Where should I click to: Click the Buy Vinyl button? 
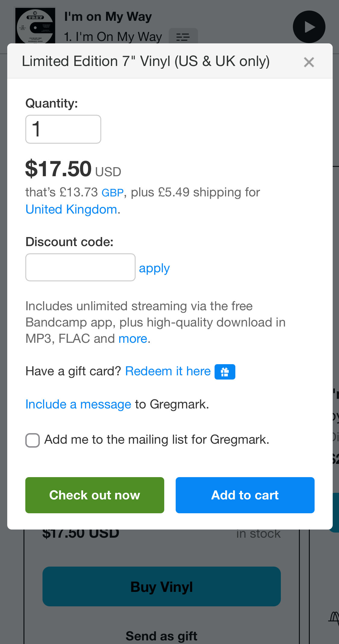coord(162,586)
